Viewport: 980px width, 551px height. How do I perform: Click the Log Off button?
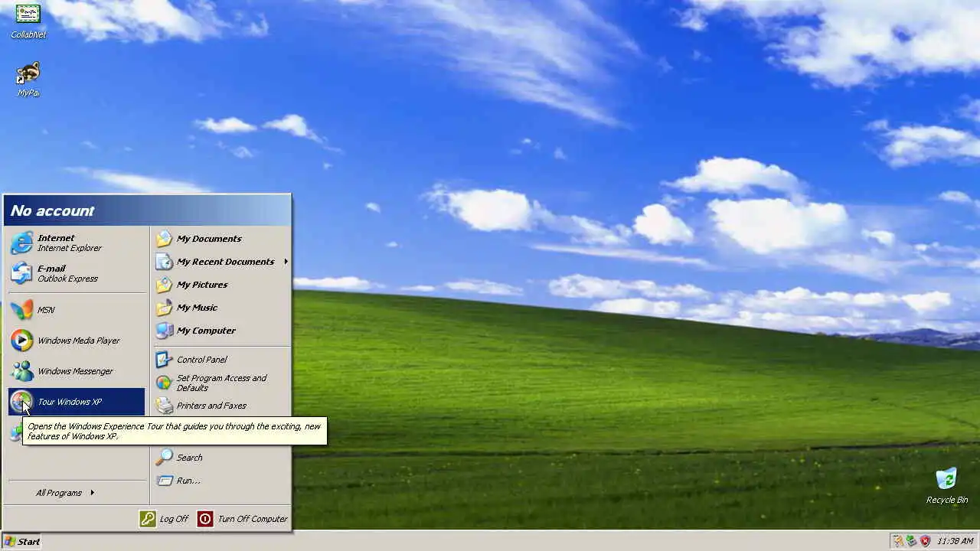coord(164,519)
